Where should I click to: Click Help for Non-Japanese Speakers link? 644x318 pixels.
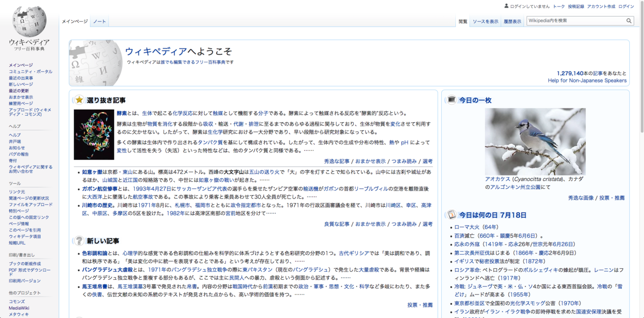(587, 81)
